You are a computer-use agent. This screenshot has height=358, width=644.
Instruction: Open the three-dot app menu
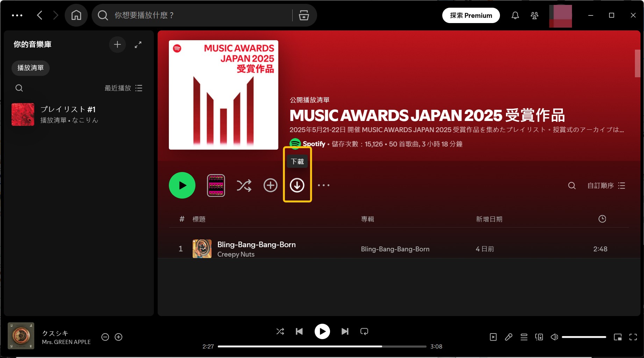tap(17, 15)
